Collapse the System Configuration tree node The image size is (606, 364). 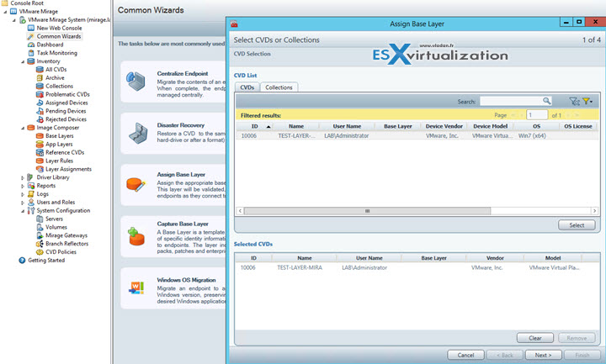tap(23, 211)
